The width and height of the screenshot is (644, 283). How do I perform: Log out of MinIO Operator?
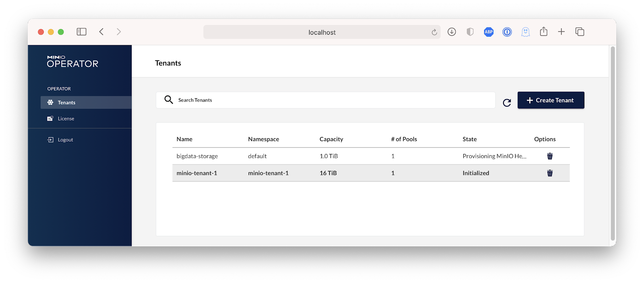click(65, 140)
